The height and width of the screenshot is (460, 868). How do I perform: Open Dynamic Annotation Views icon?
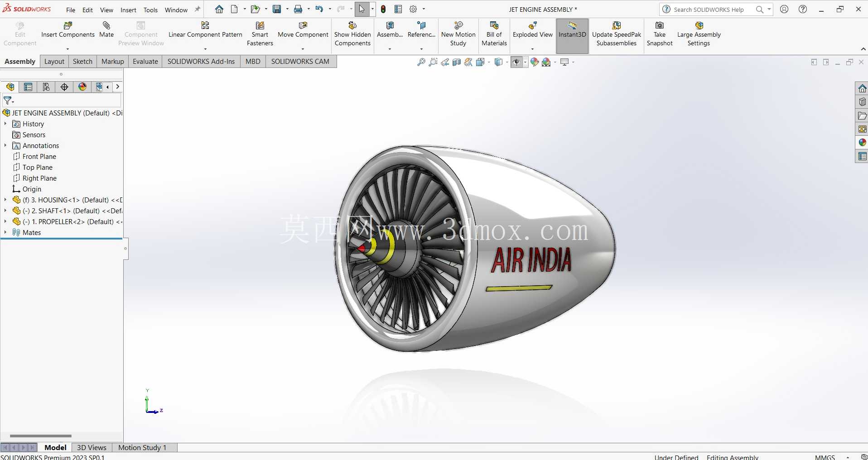point(468,62)
